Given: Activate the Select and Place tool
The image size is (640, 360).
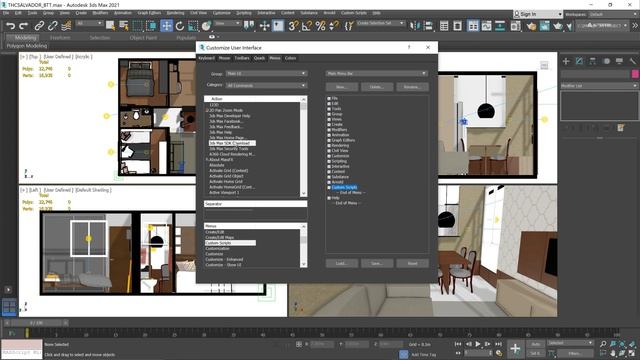Looking at the screenshot, I should [x=207, y=26].
